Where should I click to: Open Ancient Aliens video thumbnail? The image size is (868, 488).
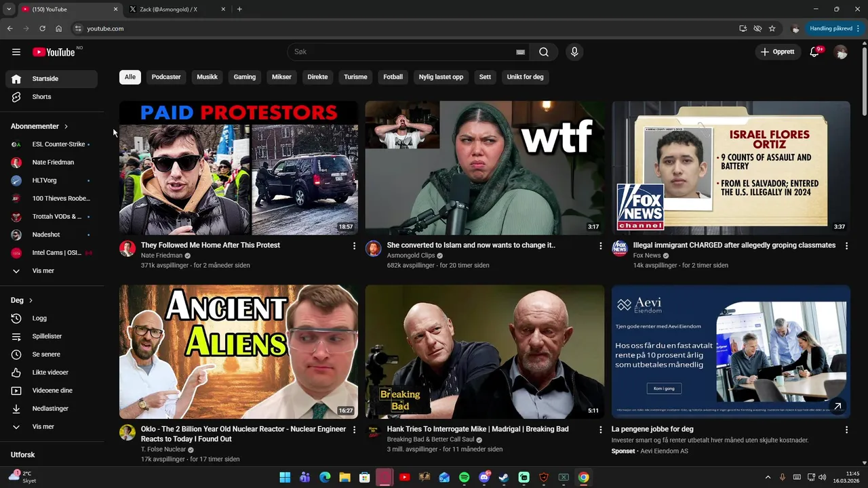(x=239, y=352)
